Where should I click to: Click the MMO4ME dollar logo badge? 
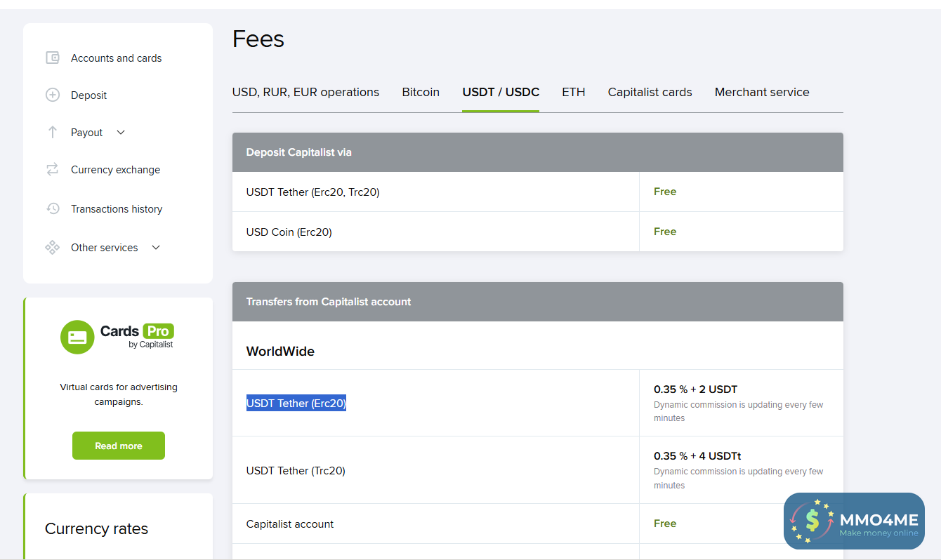(813, 521)
